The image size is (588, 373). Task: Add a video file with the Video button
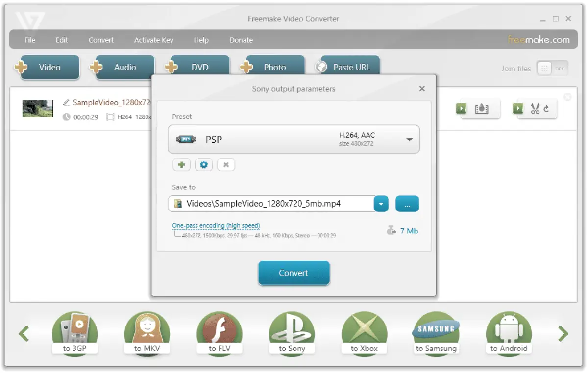click(47, 68)
